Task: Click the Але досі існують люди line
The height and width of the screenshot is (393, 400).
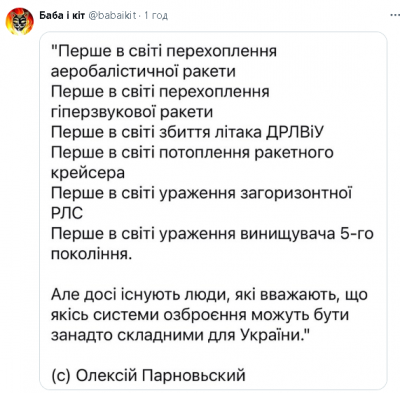Action: [x=209, y=295]
